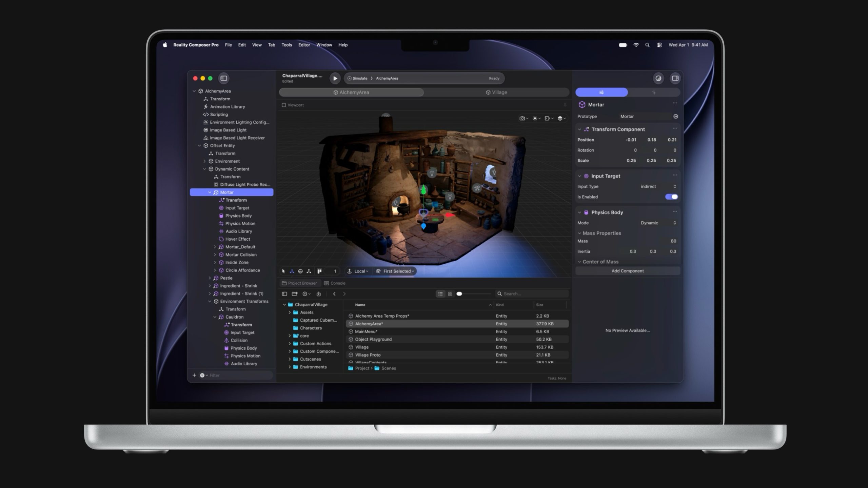Open the Input Type indirect dropdown
The image size is (868, 488).
pos(658,187)
